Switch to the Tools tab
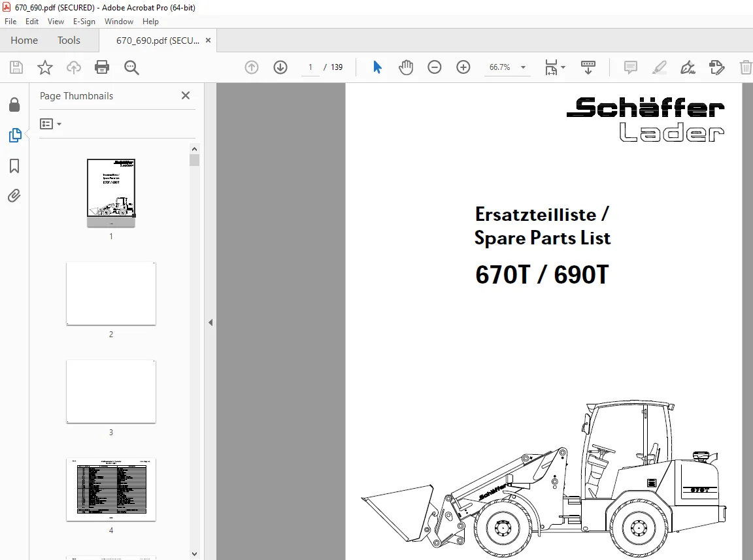Image resolution: width=753 pixels, height=560 pixels. (x=69, y=41)
